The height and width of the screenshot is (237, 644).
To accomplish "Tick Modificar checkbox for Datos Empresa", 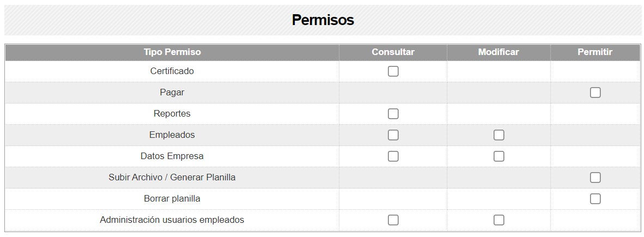I will point(499,156).
